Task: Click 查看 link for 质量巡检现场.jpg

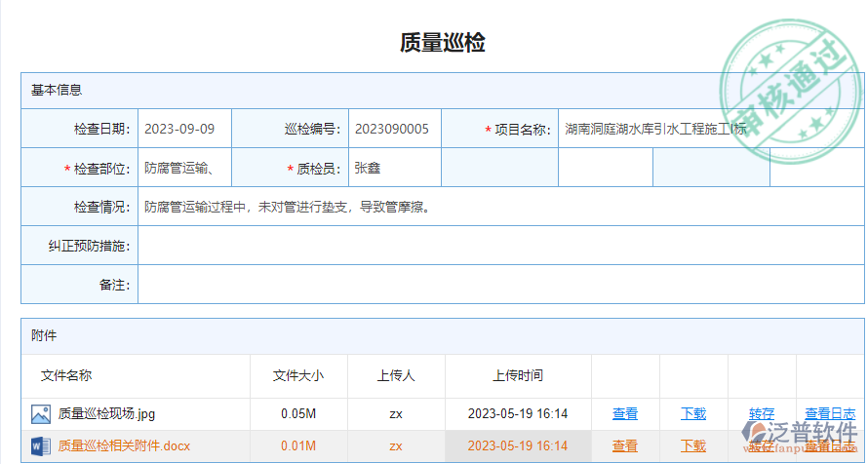Action: [625, 414]
